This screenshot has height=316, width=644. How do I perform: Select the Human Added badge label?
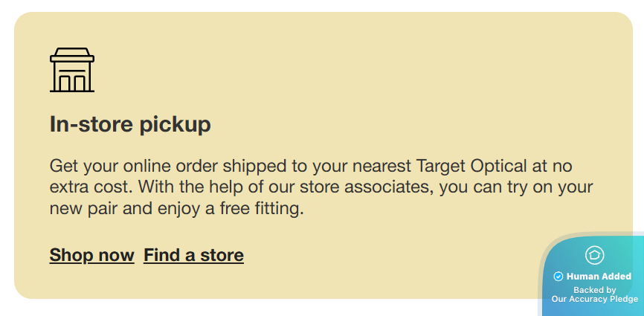click(x=599, y=277)
